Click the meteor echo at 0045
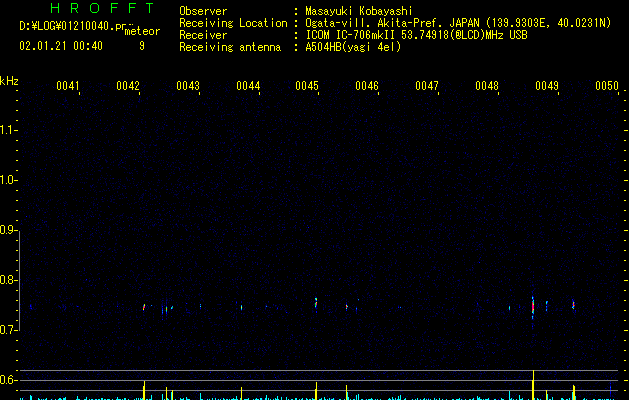 pos(316,303)
